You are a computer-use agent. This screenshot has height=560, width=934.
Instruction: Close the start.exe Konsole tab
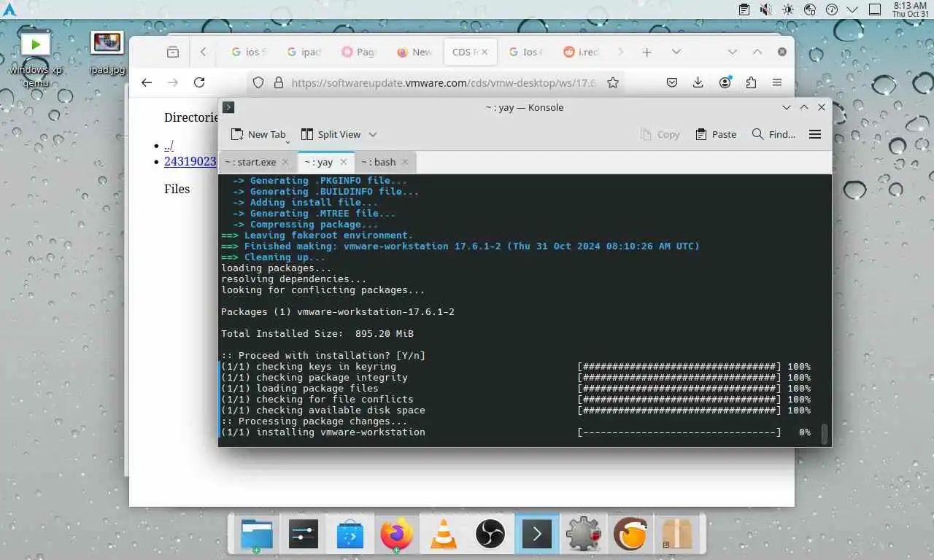(285, 162)
